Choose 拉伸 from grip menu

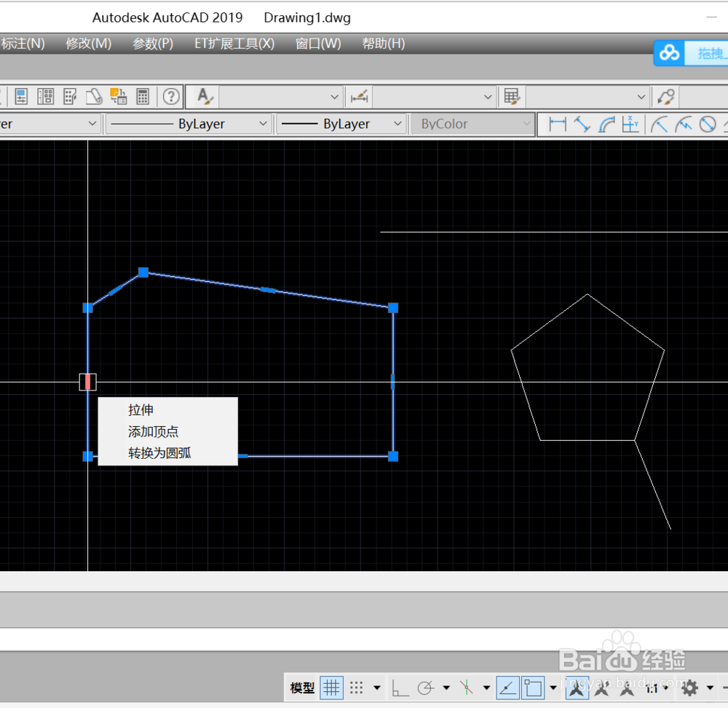point(168,410)
